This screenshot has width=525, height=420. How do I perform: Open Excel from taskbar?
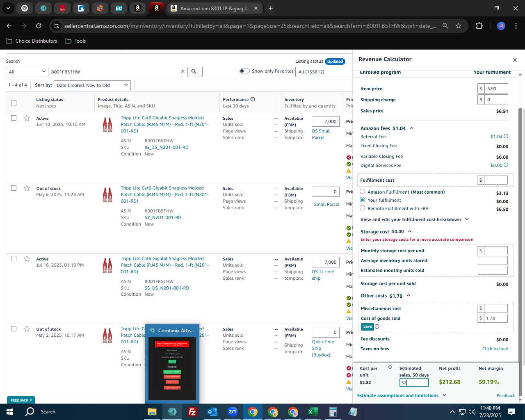(x=313, y=412)
